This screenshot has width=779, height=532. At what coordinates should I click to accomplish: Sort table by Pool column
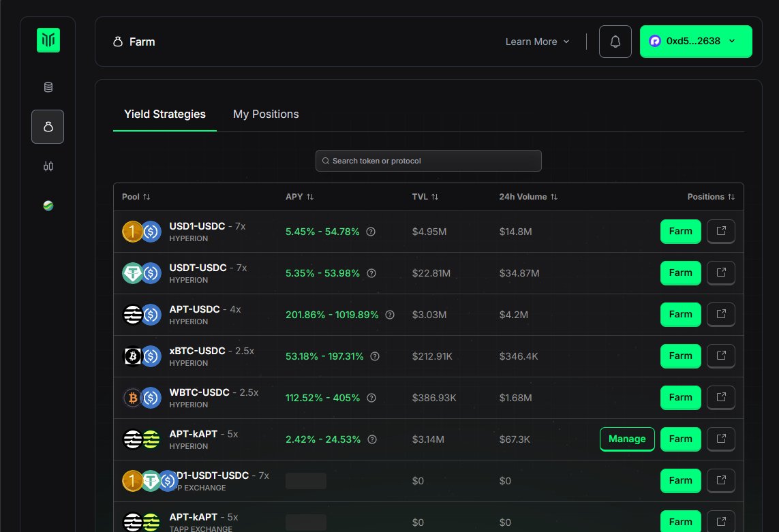tap(136, 197)
